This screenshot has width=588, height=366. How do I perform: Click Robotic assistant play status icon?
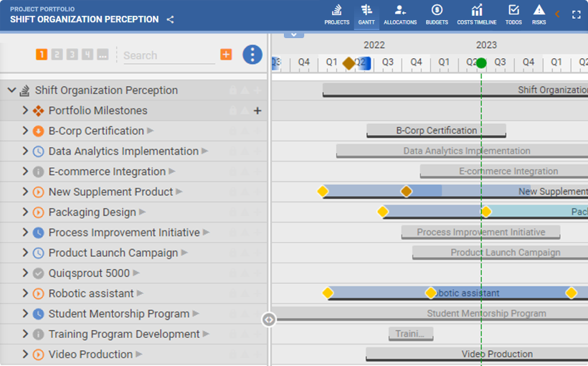coord(38,294)
